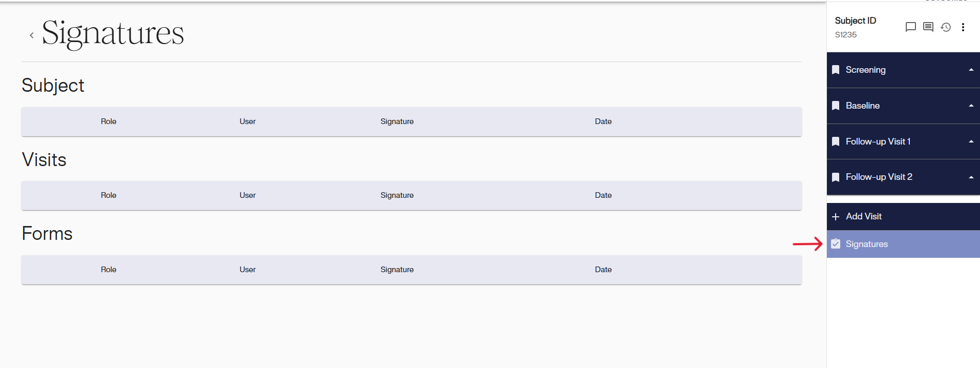
Task: Open the subject history clock icon
Action: coord(946,27)
